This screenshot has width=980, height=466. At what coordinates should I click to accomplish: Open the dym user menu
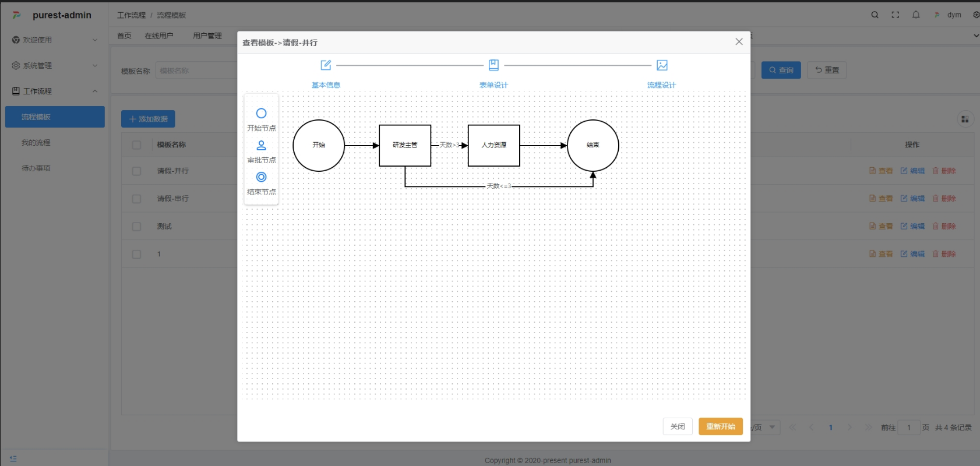click(x=948, y=15)
